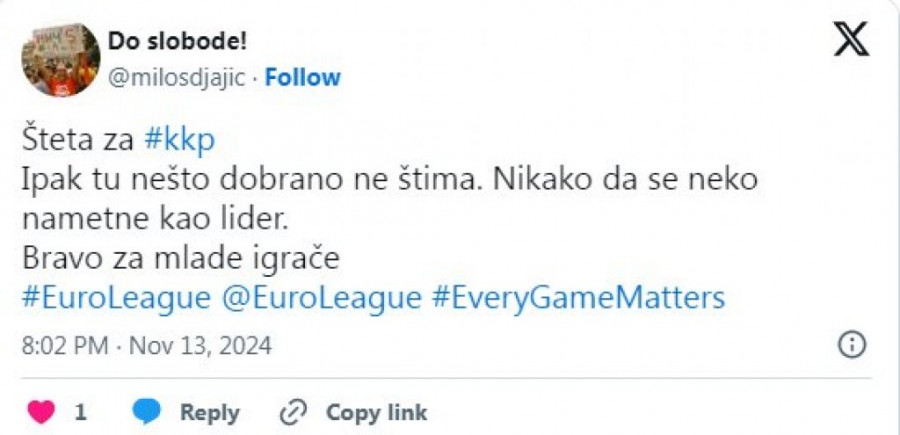
Task: Open the tweet info circle icon
Action: pos(850,345)
